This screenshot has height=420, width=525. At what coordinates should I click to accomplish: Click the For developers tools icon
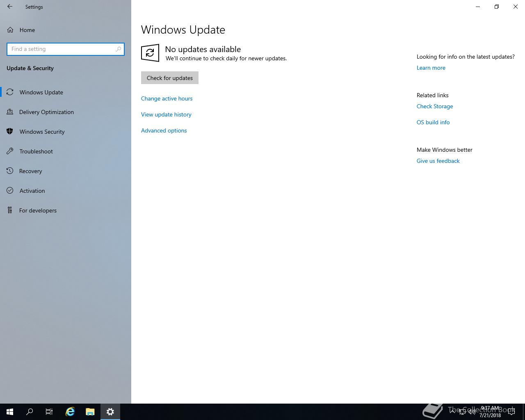10,210
